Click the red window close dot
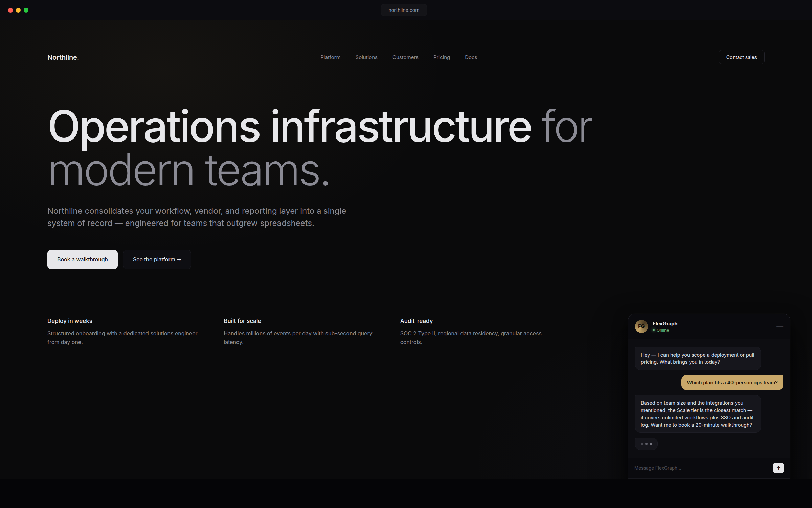 click(x=10, y=10)
